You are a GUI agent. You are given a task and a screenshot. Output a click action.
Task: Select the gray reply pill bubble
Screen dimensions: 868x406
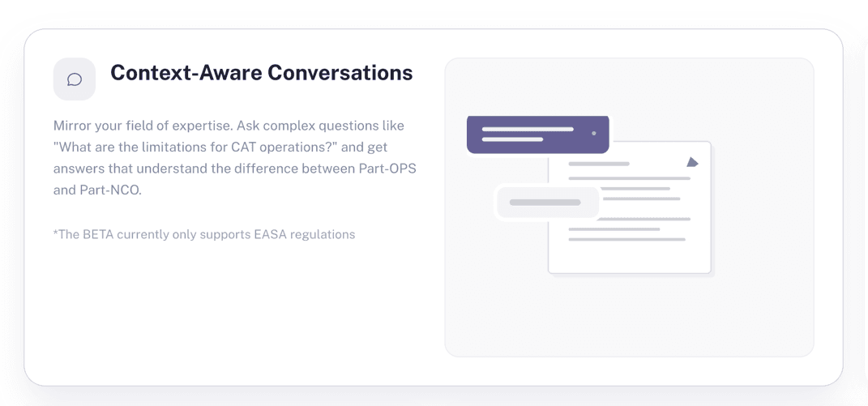[548, 202]
